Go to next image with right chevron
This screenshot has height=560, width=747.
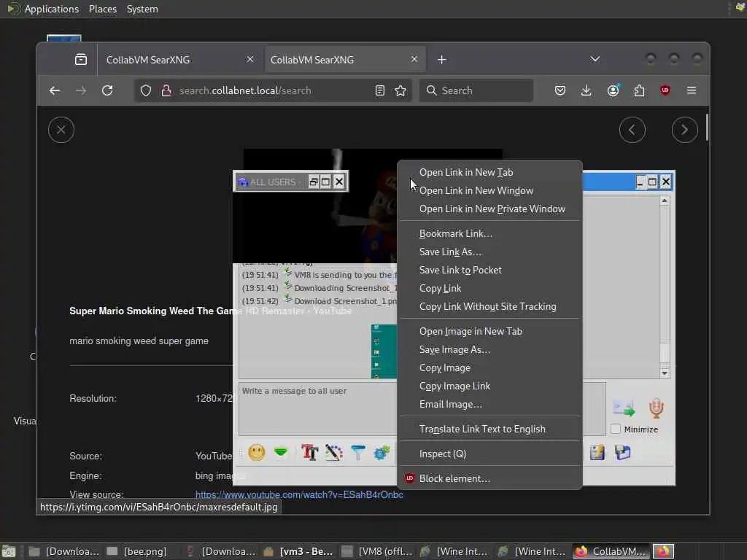tap(684, 130)
